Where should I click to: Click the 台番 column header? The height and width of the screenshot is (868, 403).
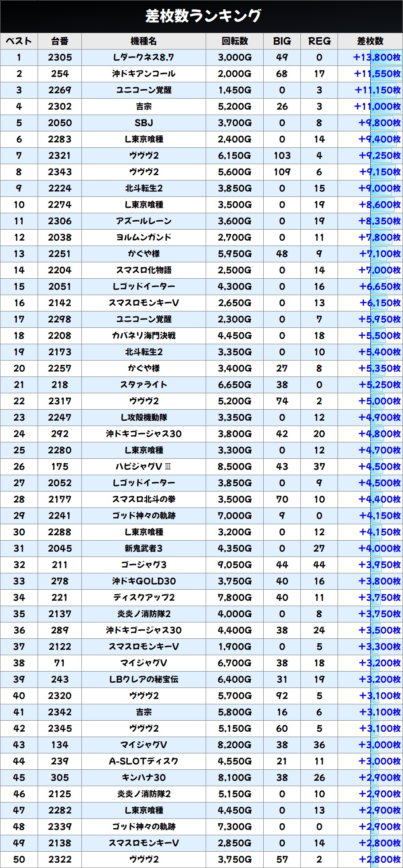[60, 41]
